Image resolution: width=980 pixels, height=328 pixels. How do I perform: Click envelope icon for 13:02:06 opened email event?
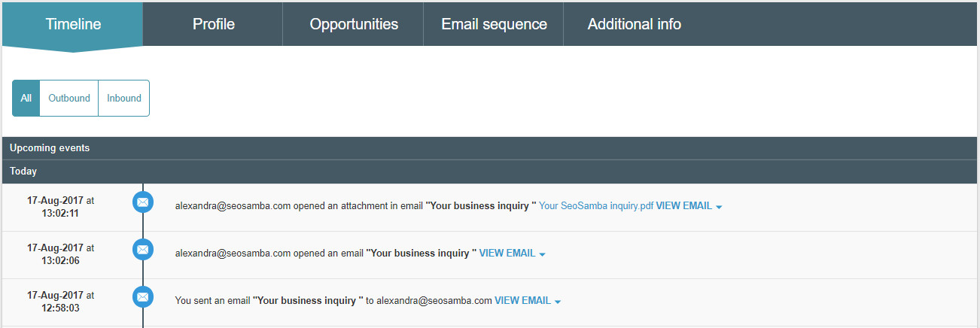tap(142, 250)
